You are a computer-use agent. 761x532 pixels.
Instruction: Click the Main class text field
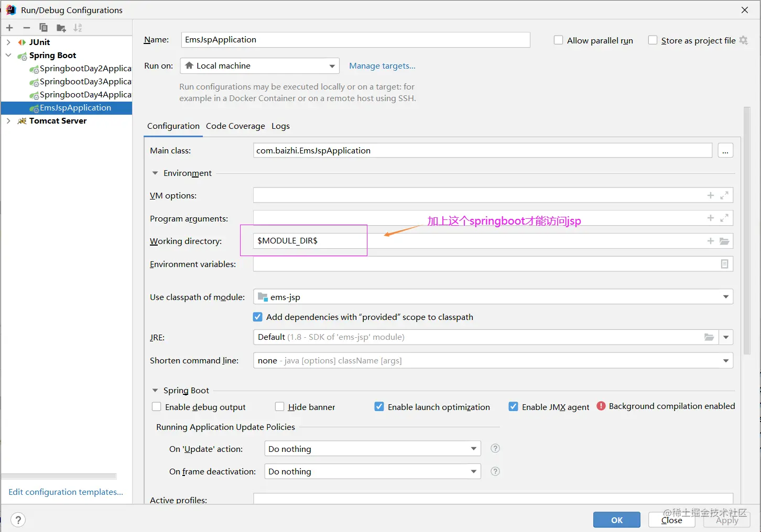pos(483,151)
